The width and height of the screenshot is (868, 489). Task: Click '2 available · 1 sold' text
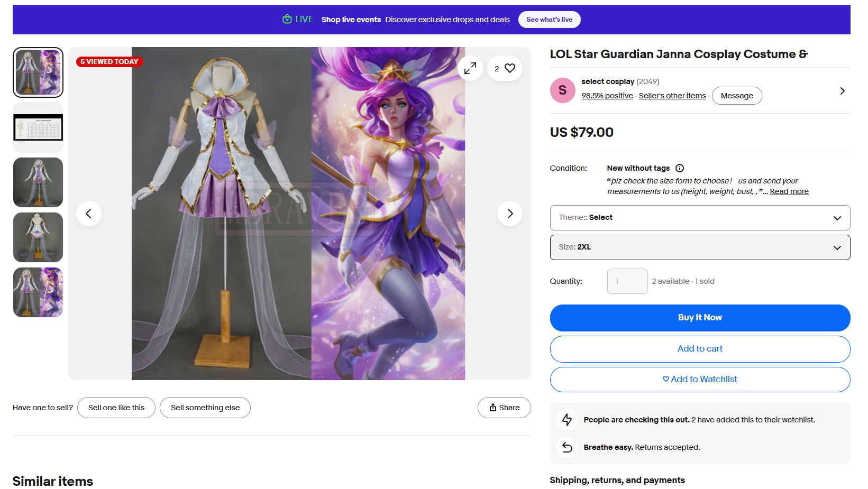click(683, 281)
